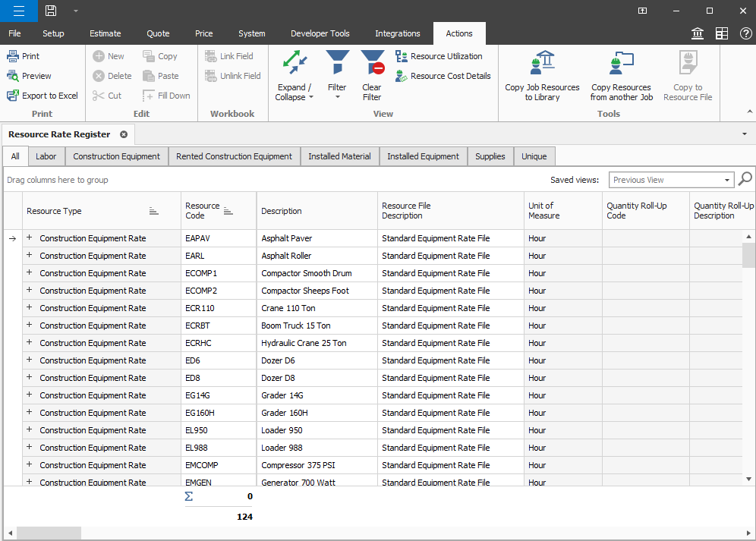756x541 pixels.
Task: Click the magnifier search icon beside Saved views
Action: click(x=745, y=179)
